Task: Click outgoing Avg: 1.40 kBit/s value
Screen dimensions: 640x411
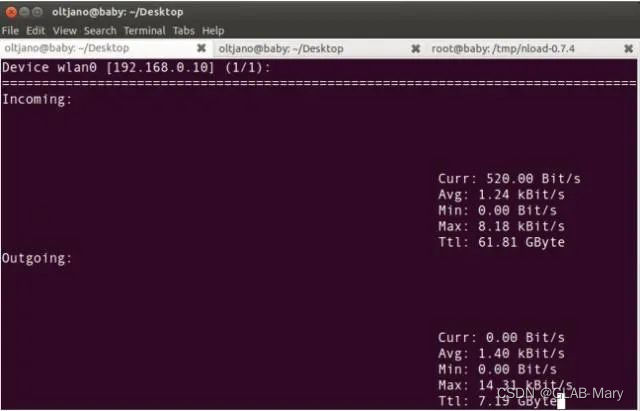Action: [x=501, y=353]
